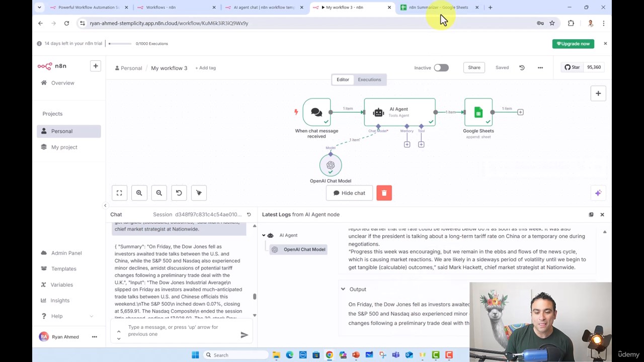This screenshot has width=644, height=362.
Task: Toggle the workflow Inactive switch
Action: point(441,68)
